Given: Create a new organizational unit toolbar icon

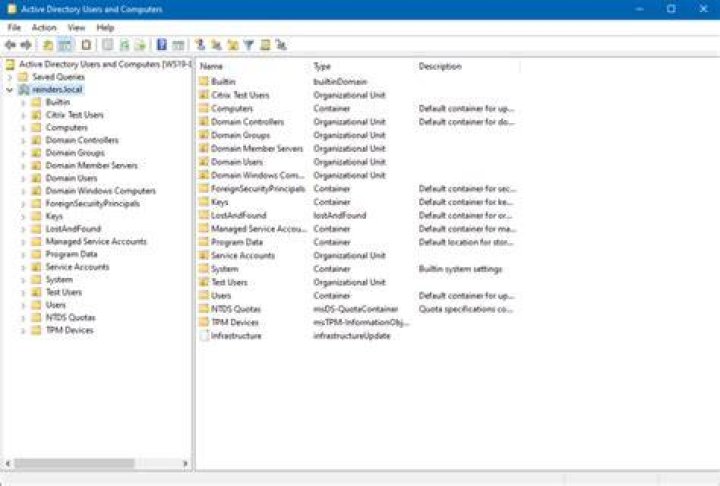Looking at the screenshot, I should coord(233,45).
